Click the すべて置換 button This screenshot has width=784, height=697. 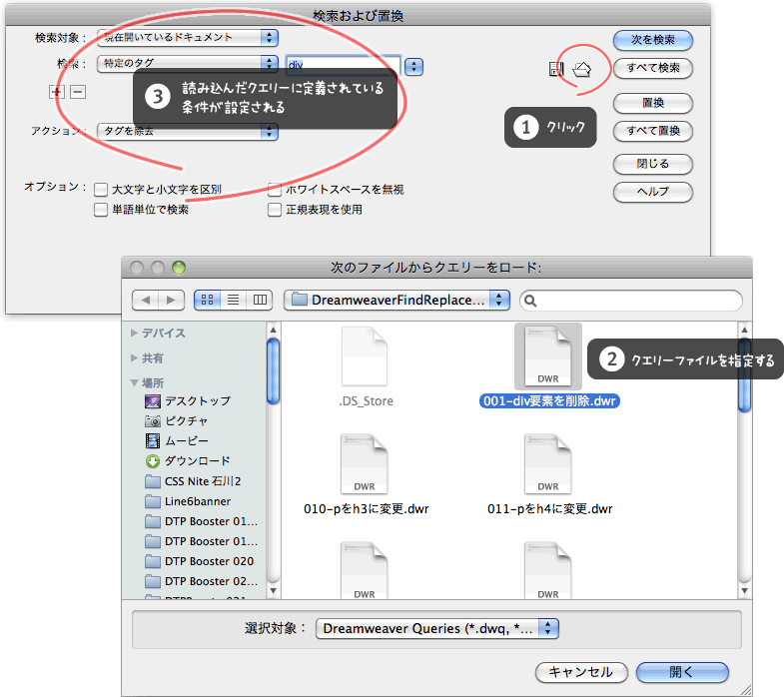653,131
